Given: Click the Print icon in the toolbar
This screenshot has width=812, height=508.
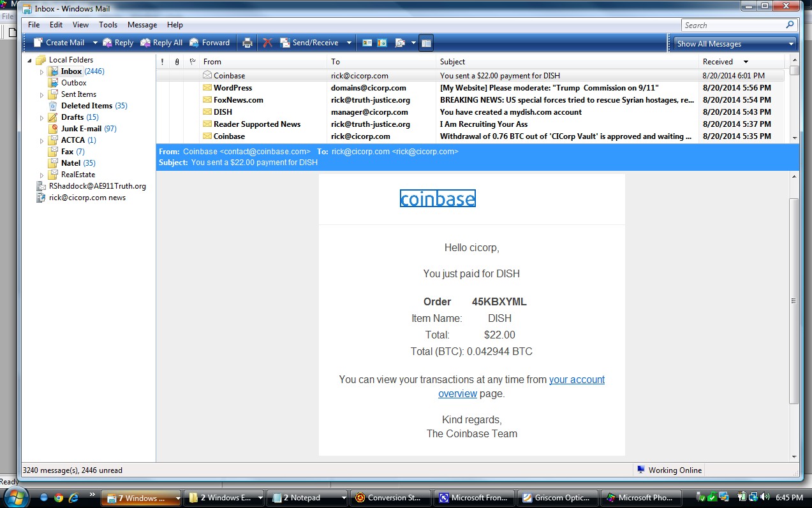Looking at the screenshot, I should tap(247, 43).
